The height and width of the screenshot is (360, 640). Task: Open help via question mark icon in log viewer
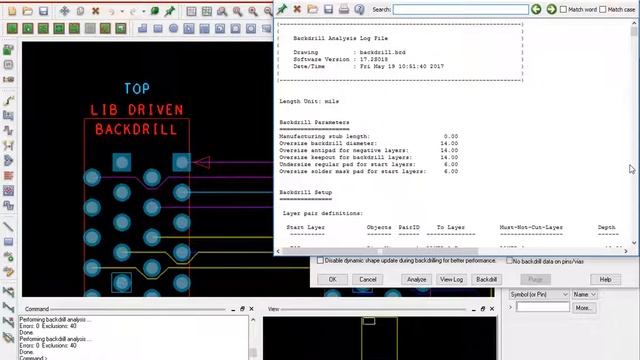pyautogui.click(x=359, y=9)
